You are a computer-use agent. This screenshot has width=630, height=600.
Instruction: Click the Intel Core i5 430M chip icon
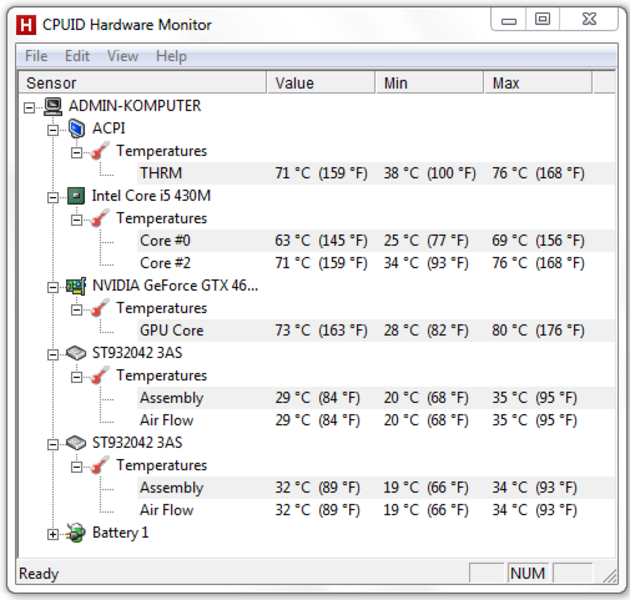[76, 196]
